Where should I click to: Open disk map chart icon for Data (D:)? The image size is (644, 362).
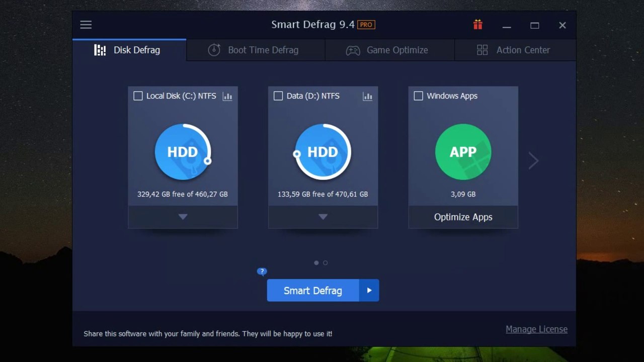pos(368,96)
